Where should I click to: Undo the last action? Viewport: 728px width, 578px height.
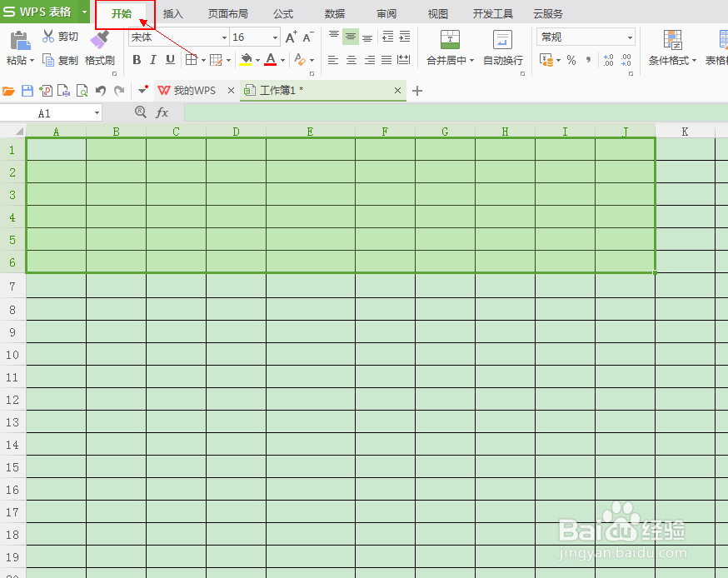(100, 91)
